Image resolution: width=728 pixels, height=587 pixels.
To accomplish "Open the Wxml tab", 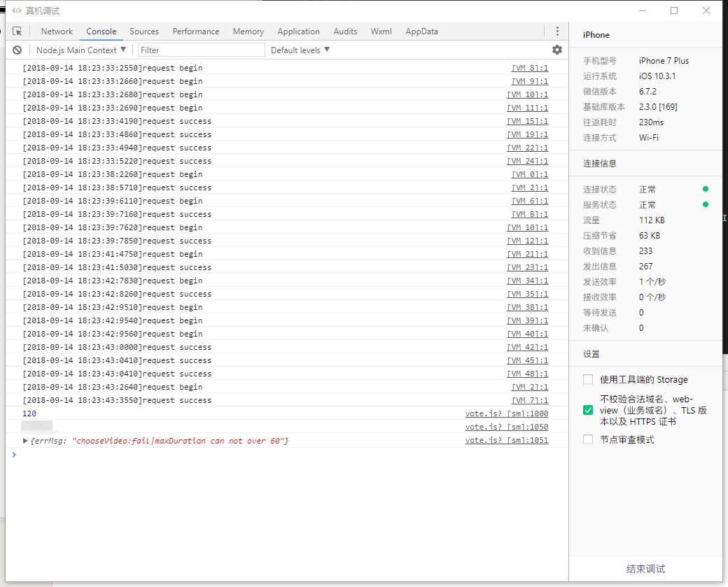I will point(381,31).
